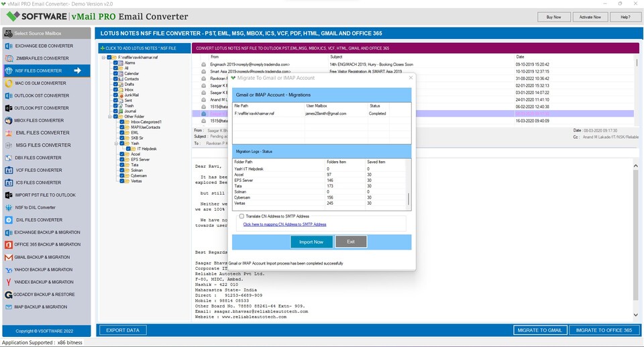Toggle the JunkMail folder checkbox
The image size is (644, 347).
[115, 95]
